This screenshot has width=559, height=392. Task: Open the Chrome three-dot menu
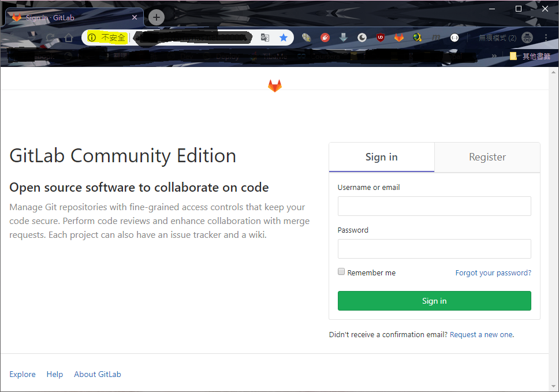pos(546,37)
